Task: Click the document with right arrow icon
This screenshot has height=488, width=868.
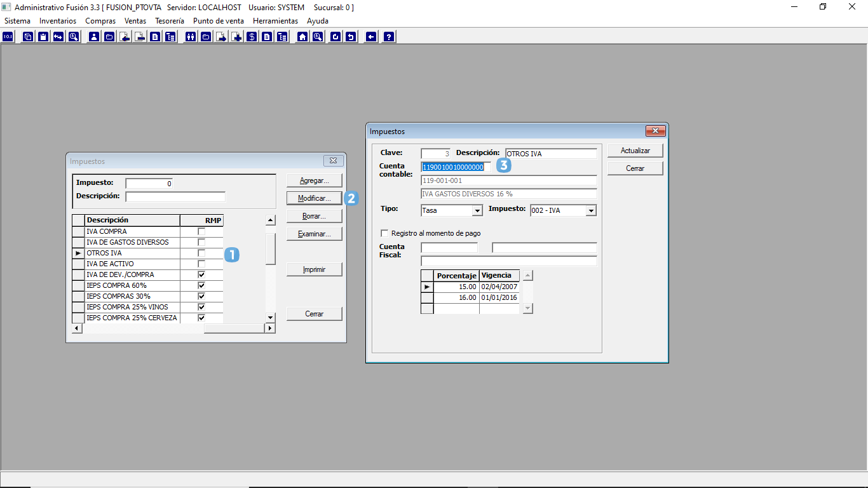Action: click(221, 36)
